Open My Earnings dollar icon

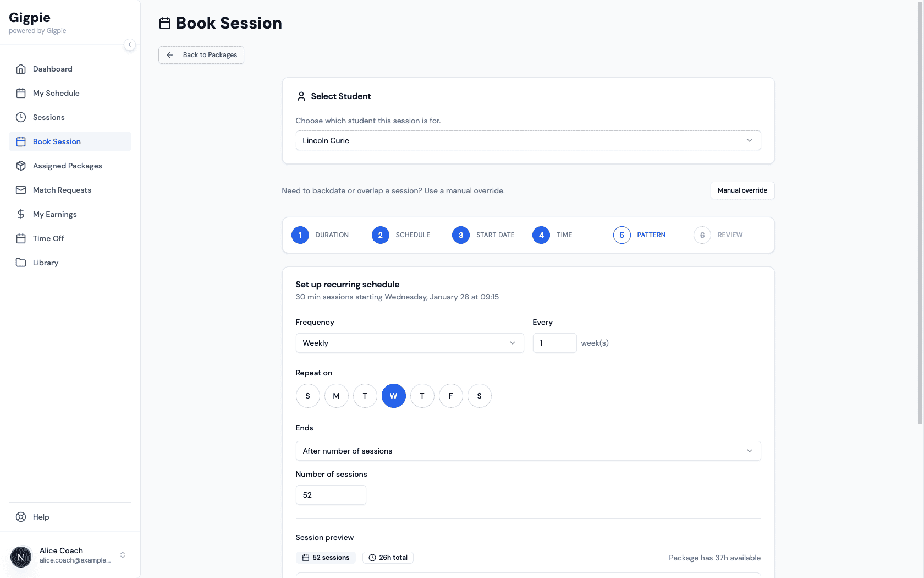tap(21, 214)
